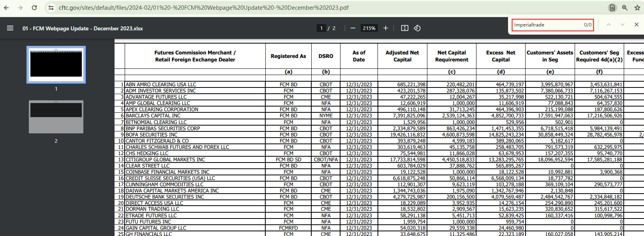Click DIRECT ACCESS USA LLC
The width and height of the screenshot is (644, 236).
(154, 203)
